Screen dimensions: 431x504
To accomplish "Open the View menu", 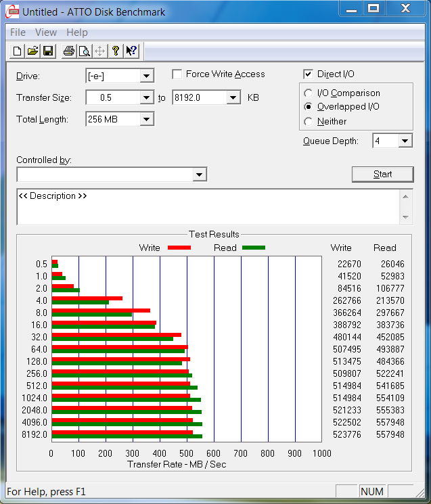I will [46, 32].
